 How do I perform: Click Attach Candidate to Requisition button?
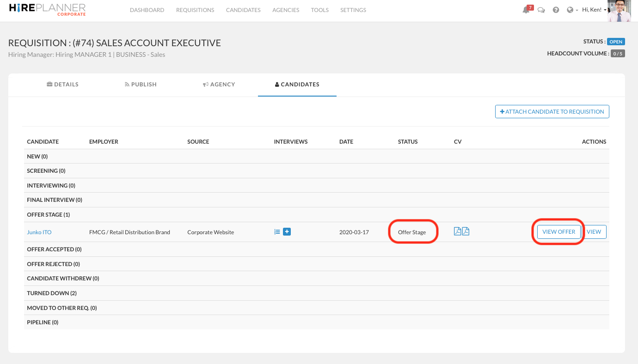552,112
